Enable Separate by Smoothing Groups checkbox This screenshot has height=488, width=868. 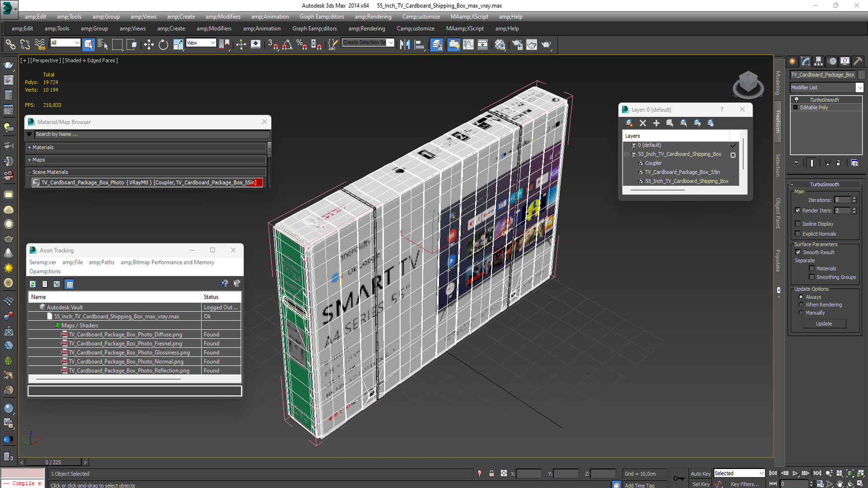coord(811,277)
